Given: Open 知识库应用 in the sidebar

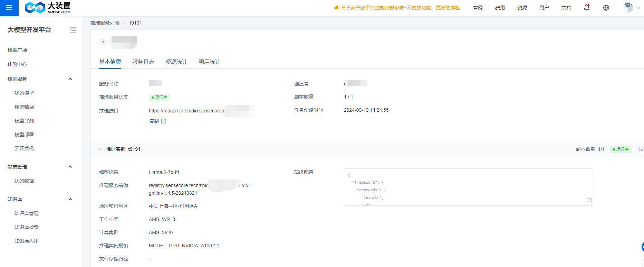Looking at the screenshot, I should pyautogui.click(x=27, y=241).
